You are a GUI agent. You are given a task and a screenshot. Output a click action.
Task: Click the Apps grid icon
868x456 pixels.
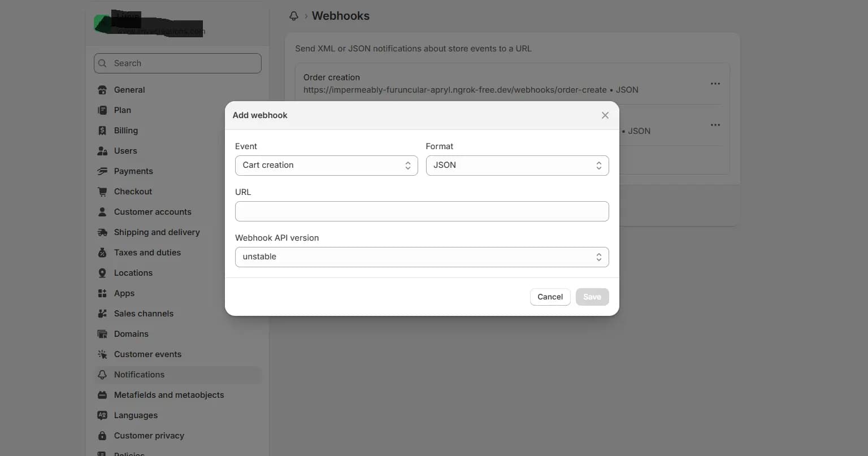click(102, 293)
